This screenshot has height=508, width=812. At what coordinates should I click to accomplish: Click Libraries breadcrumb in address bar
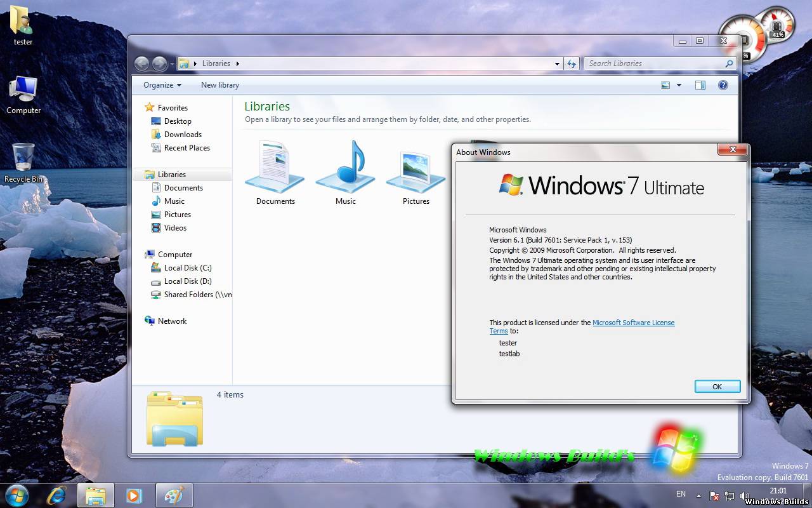(x=216, y=63)
